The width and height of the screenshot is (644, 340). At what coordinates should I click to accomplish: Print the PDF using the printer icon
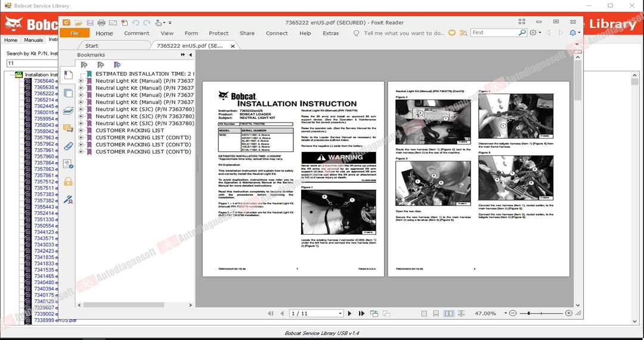coord(101,23)
